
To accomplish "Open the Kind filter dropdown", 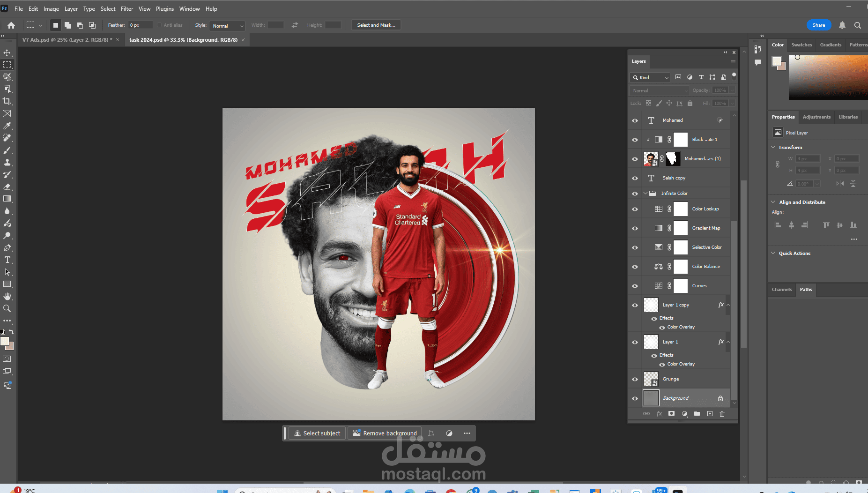I will [x=650, y=77].
